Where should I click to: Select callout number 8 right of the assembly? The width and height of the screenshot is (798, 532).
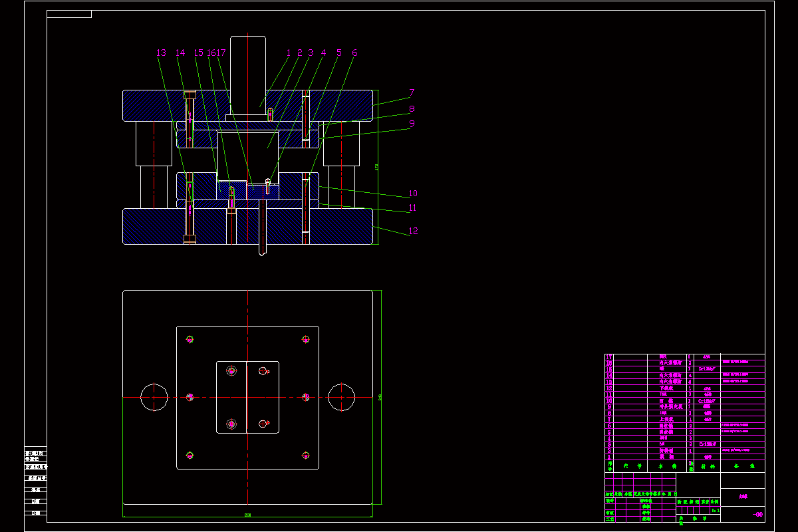coord(412,108)
